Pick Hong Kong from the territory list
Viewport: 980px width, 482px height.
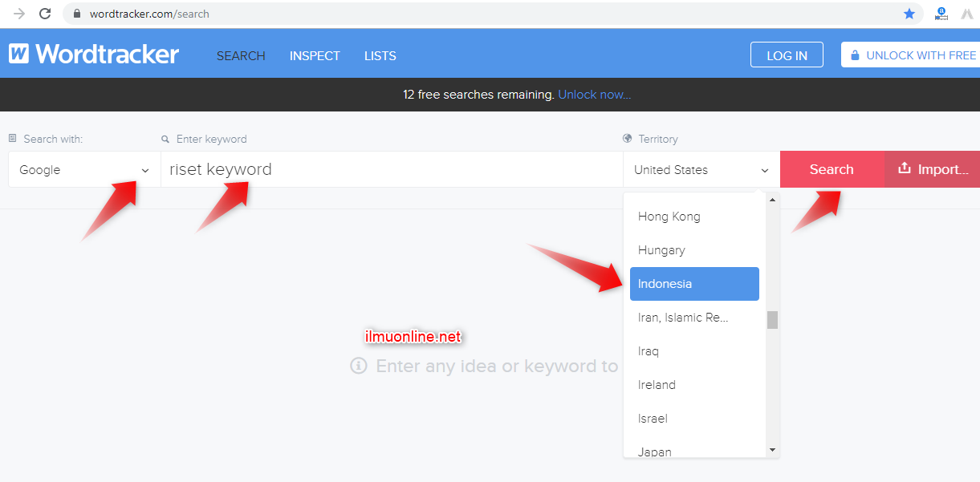pos(669,217)
